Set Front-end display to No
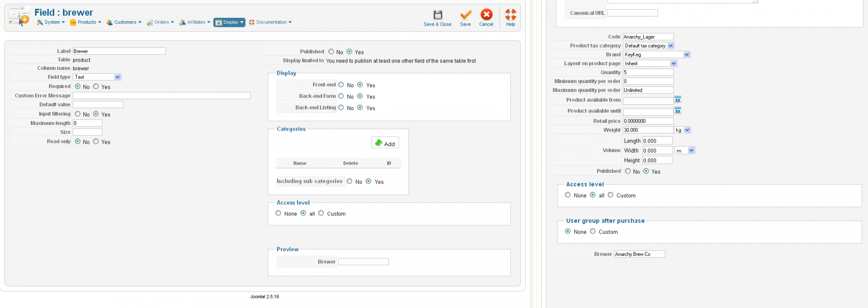 click(x=341, y=85)
